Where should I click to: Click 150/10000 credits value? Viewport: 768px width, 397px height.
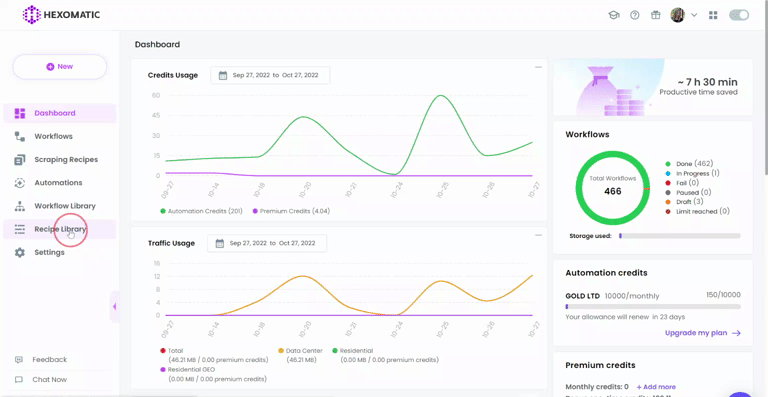(723, 295)
